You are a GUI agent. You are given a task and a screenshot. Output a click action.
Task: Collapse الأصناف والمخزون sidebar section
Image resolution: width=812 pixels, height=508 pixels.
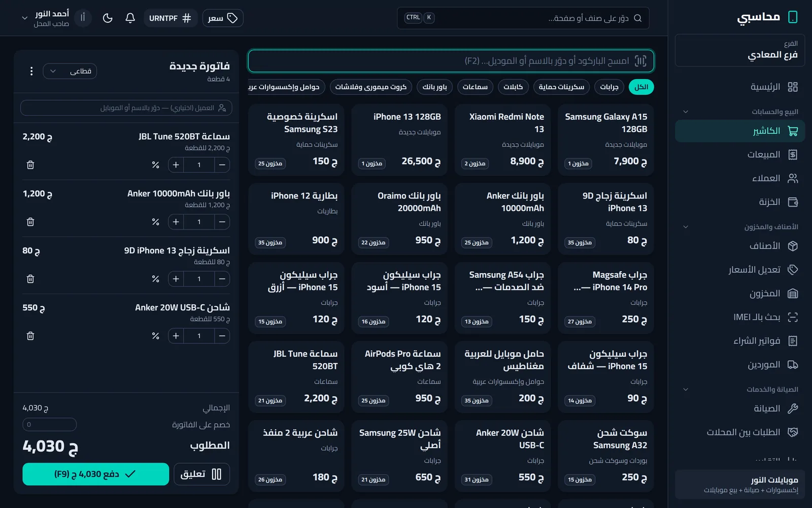740,227
